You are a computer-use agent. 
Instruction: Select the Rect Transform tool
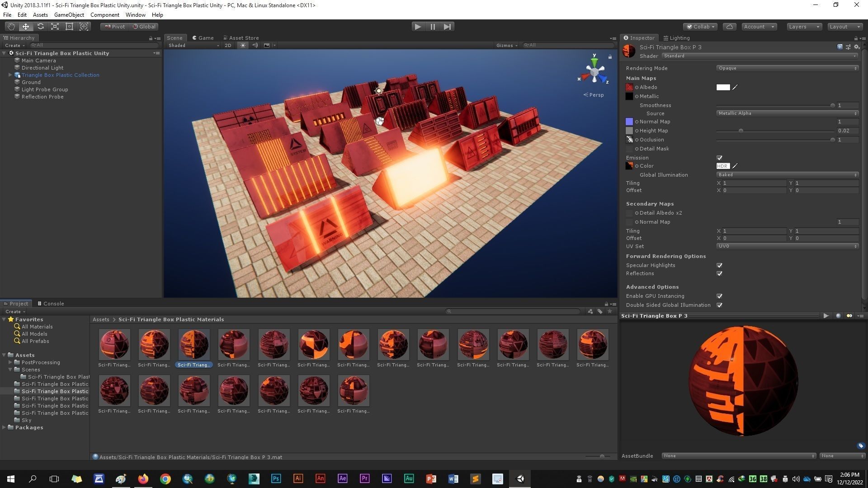[69, 27]
